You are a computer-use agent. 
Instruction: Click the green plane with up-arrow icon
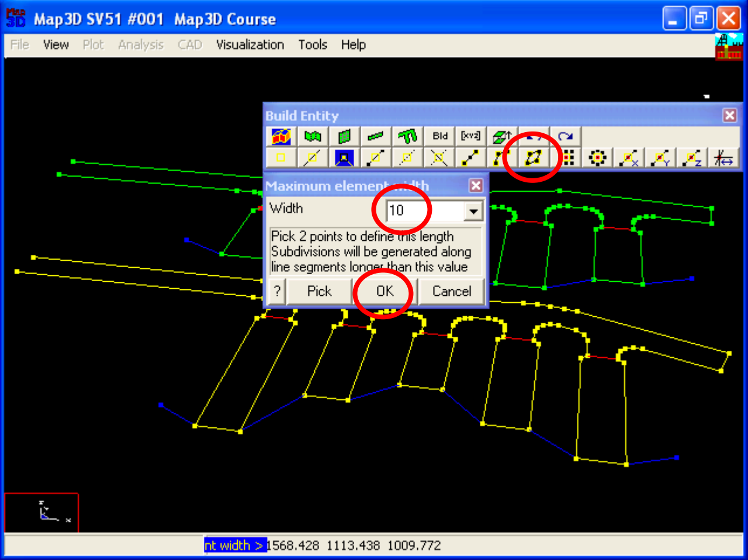click(503, 136)
